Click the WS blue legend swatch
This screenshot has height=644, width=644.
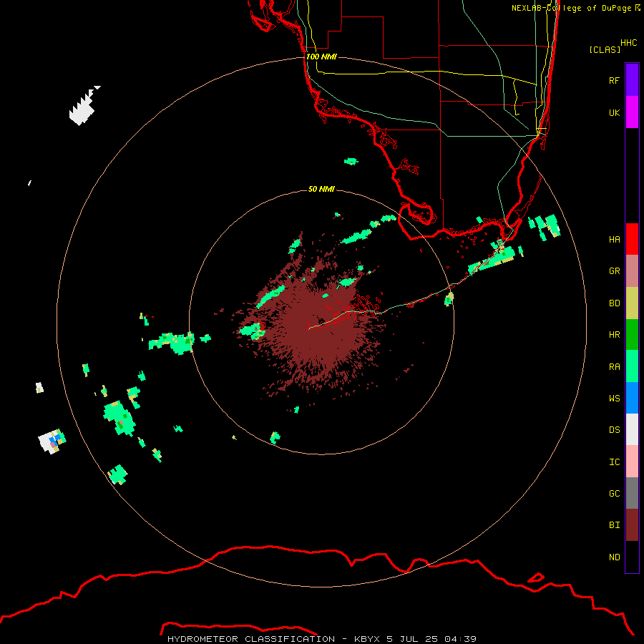(x=632, y=398)
